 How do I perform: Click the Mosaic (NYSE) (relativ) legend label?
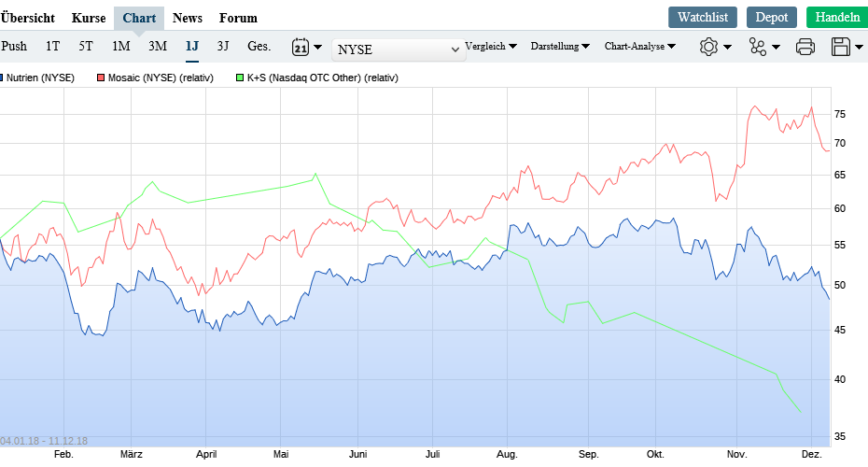(x=161, y=78)
